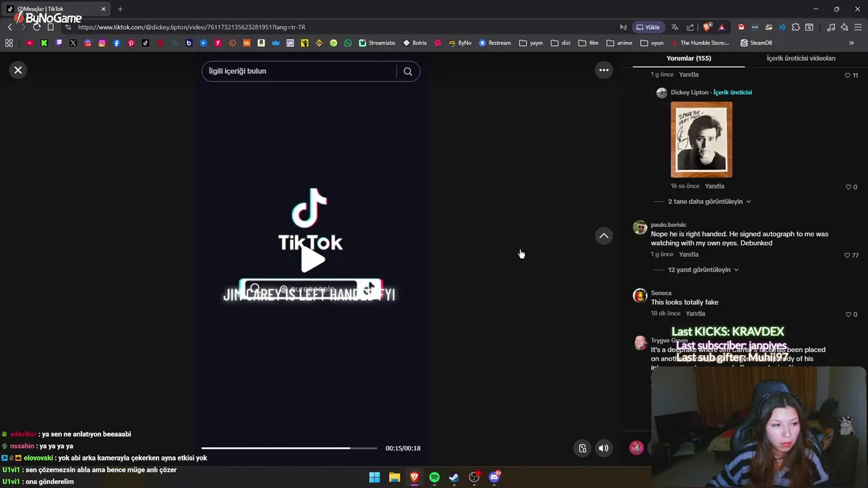Open File Explorer from taskbar
The image size is (868, 488).
394,477
